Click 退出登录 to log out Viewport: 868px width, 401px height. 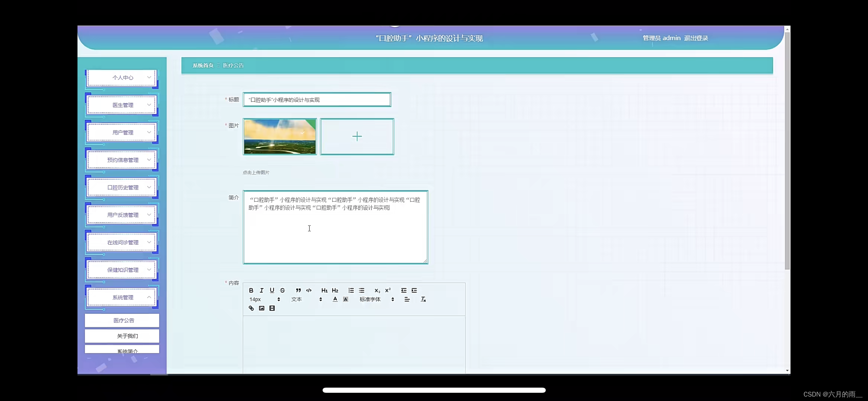pyautogui.click(x=696, y=38)
